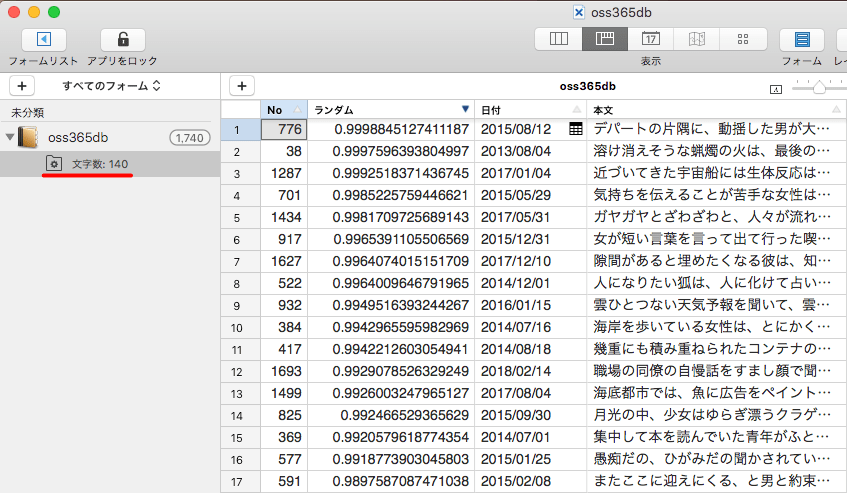Click the oss365db book icon

pyautogui.click(x=28, y=137)
